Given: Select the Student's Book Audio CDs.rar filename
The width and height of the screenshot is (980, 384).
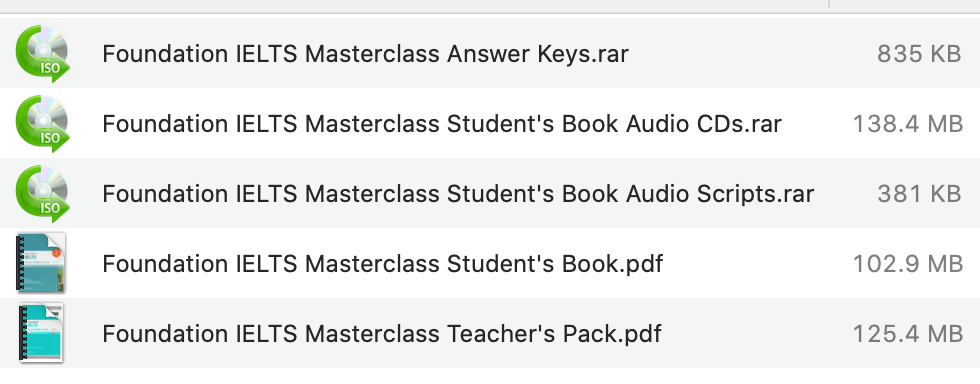Looking at the screenshot, I should click(x=442, y=124).
